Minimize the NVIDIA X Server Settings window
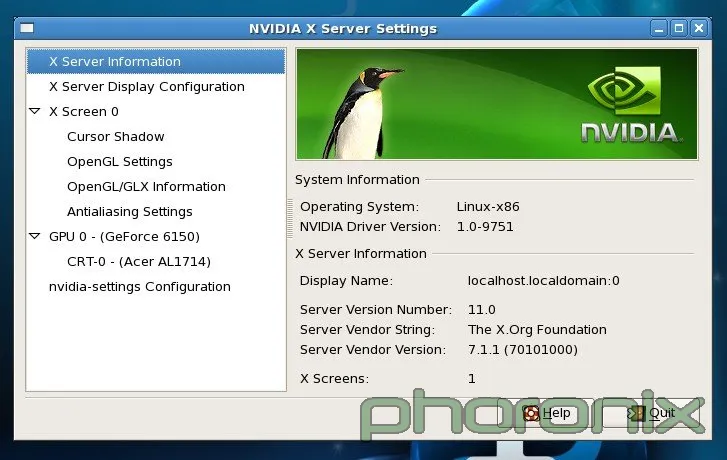Screen dimensions: 727x460 (658, 29)
